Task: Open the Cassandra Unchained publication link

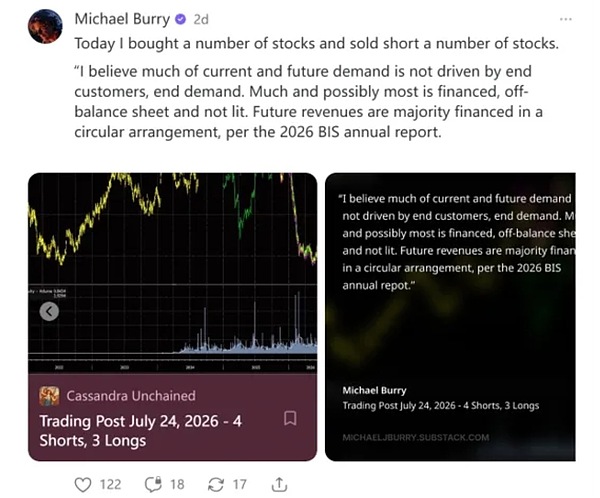Action: (131, 396)
